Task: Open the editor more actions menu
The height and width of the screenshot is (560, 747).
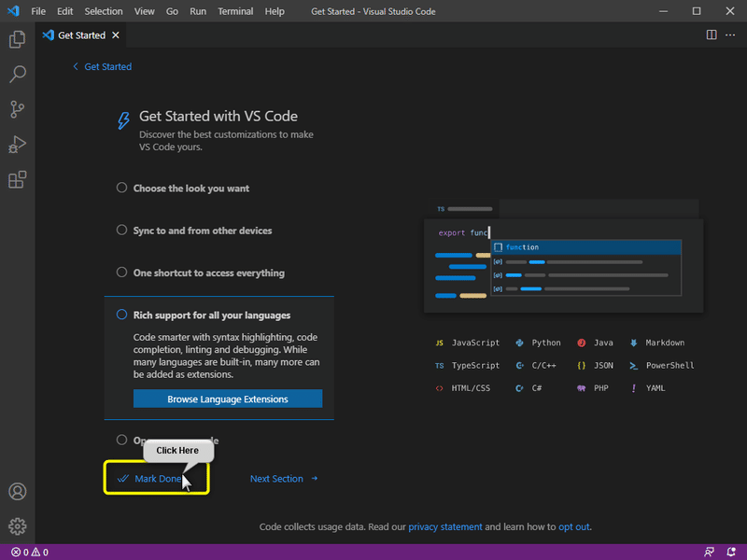Action: (x=730, y=35)
